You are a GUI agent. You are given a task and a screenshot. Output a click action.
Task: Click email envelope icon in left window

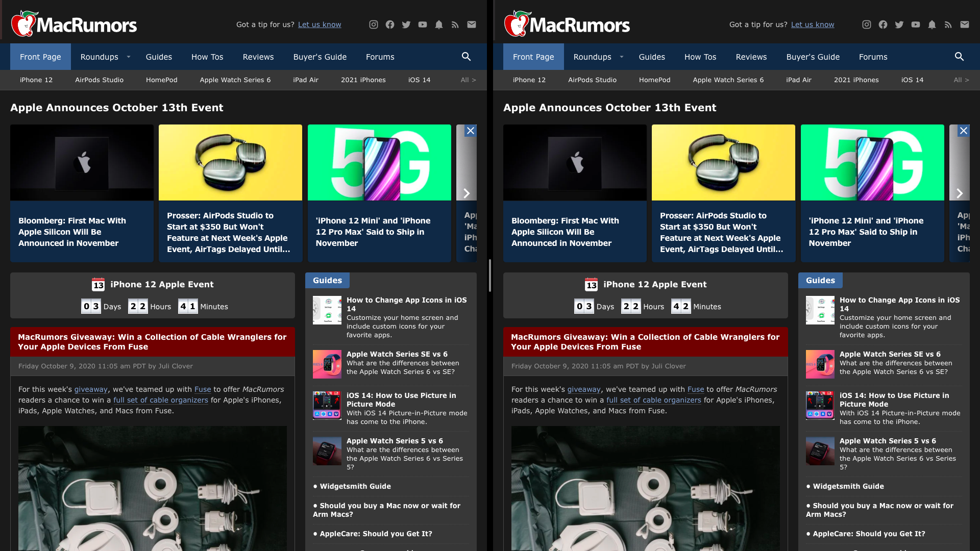[x=472, y=24]
